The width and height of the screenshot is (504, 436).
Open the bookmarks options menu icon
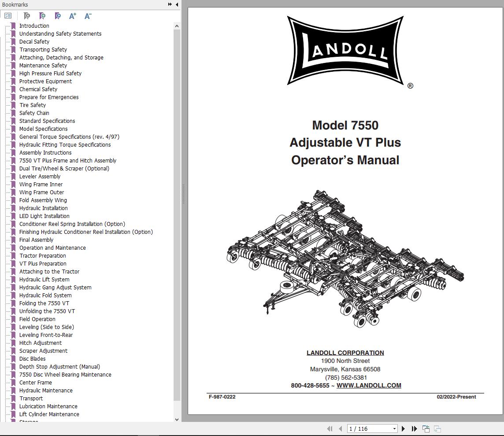[8, 16]
